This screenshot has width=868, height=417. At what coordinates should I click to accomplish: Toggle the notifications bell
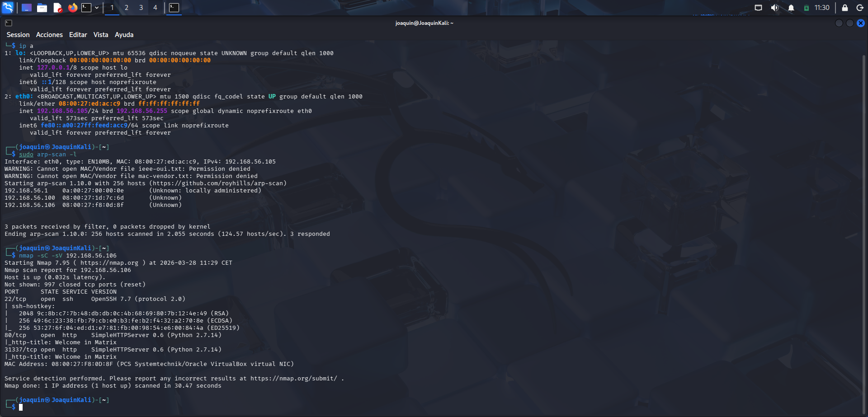point(792,7)
